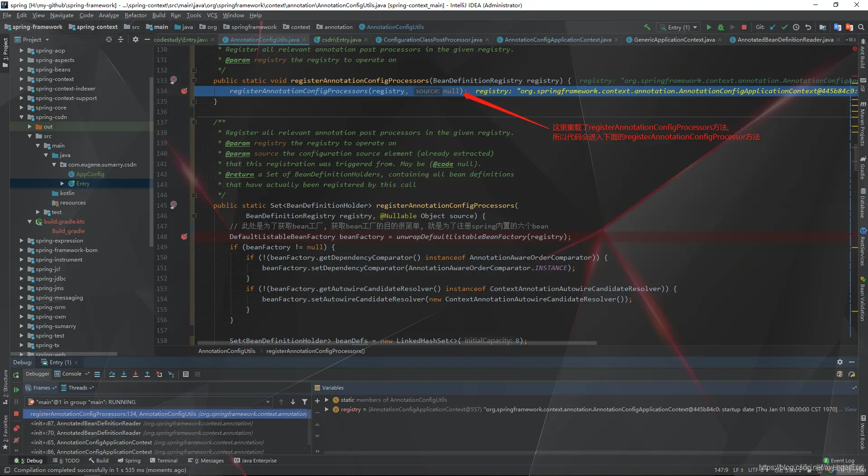This screenshot has height=476, width=868.
Task: Build the project with the hammer icon
Action: pos(647,27)
